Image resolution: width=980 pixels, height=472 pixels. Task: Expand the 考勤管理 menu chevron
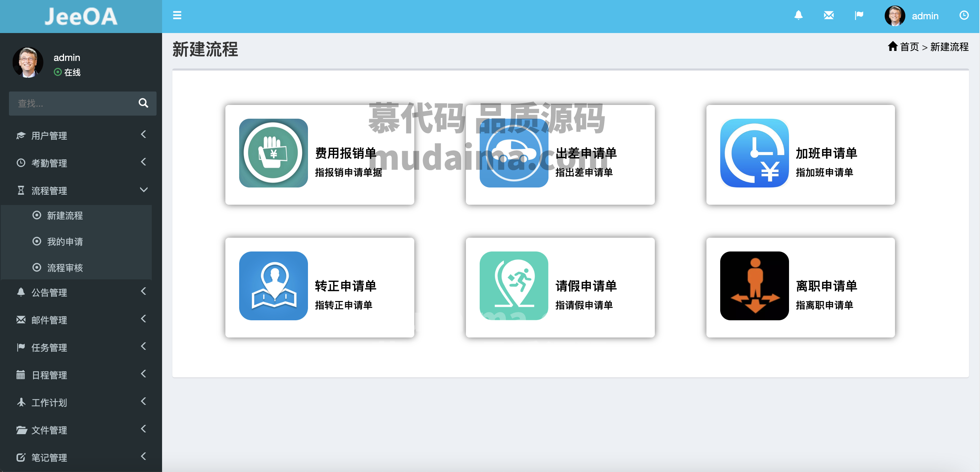(143, 162)
